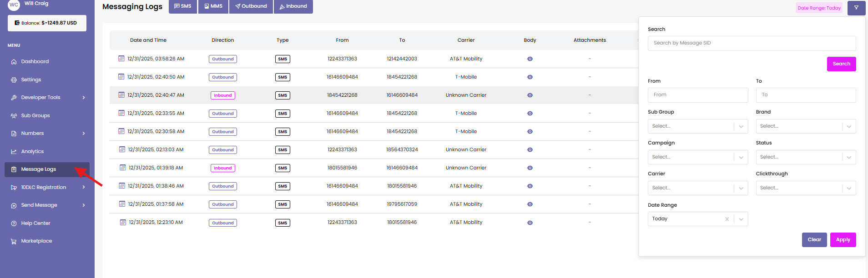The width and height of the screenshot is (868, 278).
Task: Click the Settings gear icon in sidebar
Action: pos(14,80)
